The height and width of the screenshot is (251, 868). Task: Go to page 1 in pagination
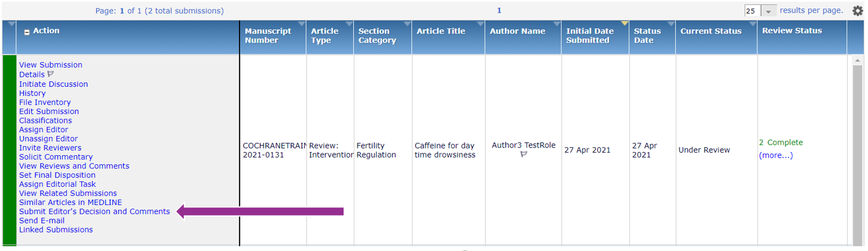499,11
